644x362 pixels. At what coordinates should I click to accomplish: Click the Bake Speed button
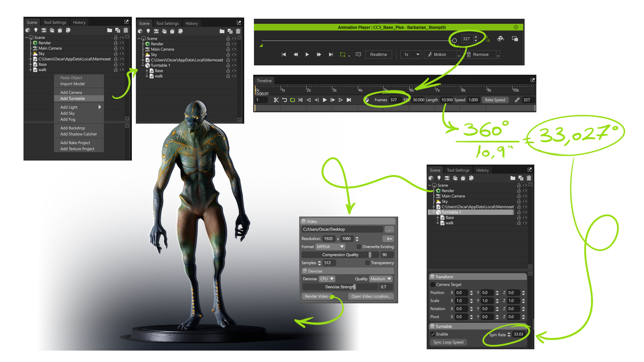(x=495, y=100)
